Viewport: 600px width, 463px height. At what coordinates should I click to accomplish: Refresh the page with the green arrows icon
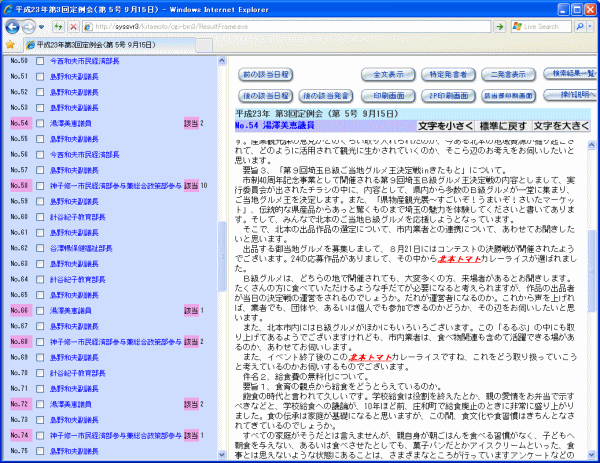pos(58,26)
